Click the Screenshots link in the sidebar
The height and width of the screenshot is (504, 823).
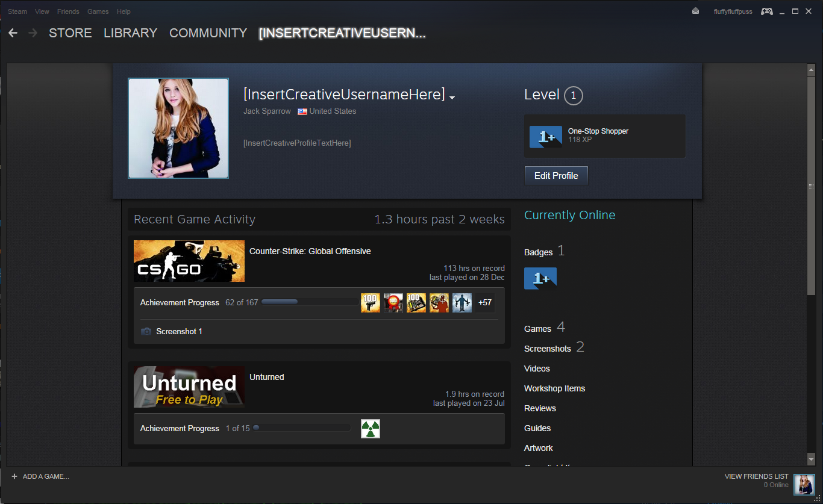tap(547, 348)
